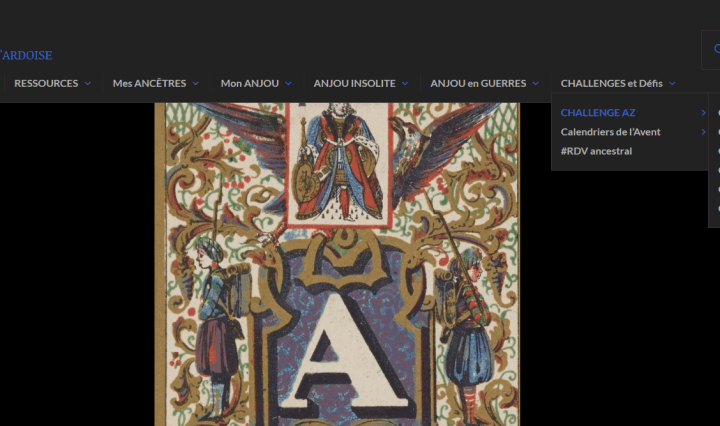Click the ANJOU en GUERRES chevron icon

(x=536, y=84)
